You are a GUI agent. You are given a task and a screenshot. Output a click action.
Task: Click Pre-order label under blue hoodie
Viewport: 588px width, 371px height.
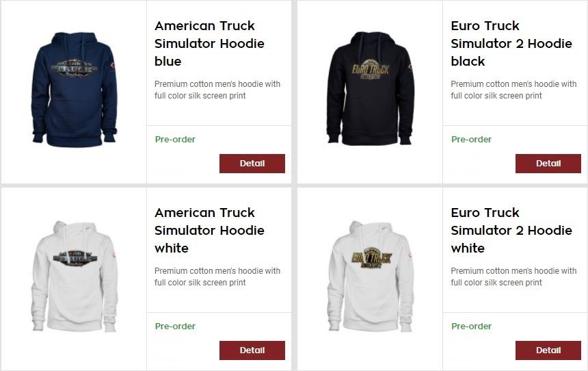(175, 140)
